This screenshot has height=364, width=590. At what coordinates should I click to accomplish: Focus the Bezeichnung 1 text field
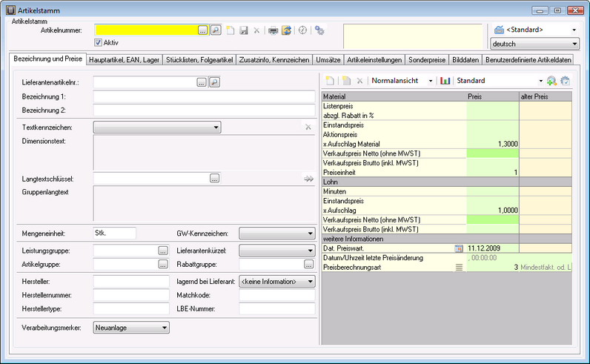204,96
